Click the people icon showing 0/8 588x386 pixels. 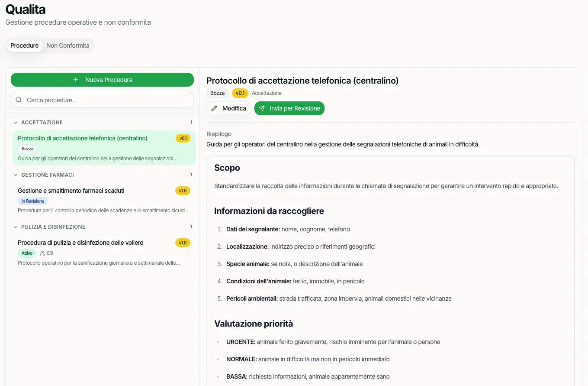(42, 253)
